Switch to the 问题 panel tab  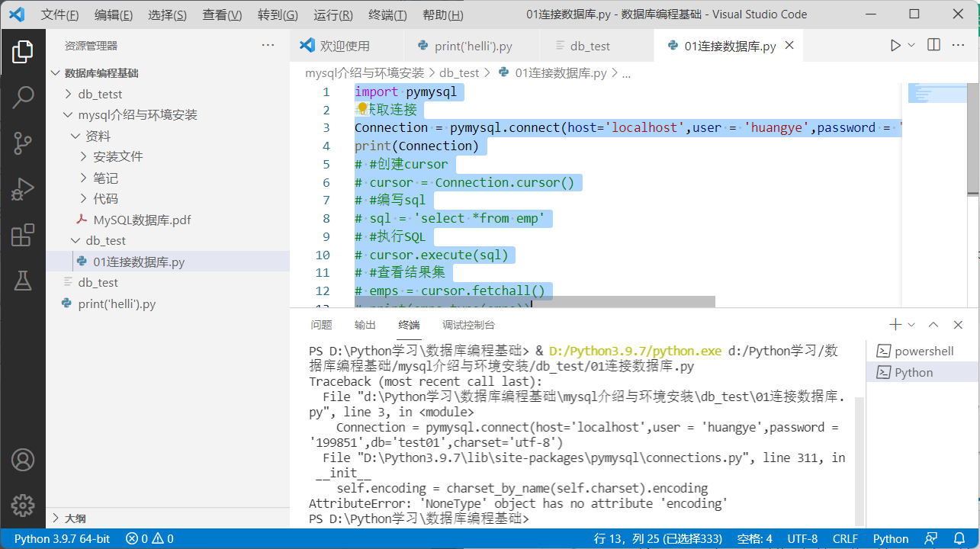(x=321, y=325)
